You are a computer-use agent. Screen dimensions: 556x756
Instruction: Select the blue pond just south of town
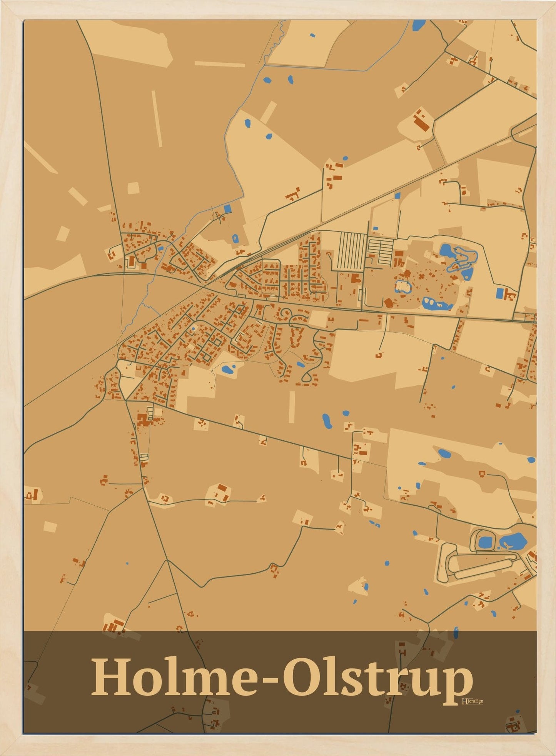227,370
